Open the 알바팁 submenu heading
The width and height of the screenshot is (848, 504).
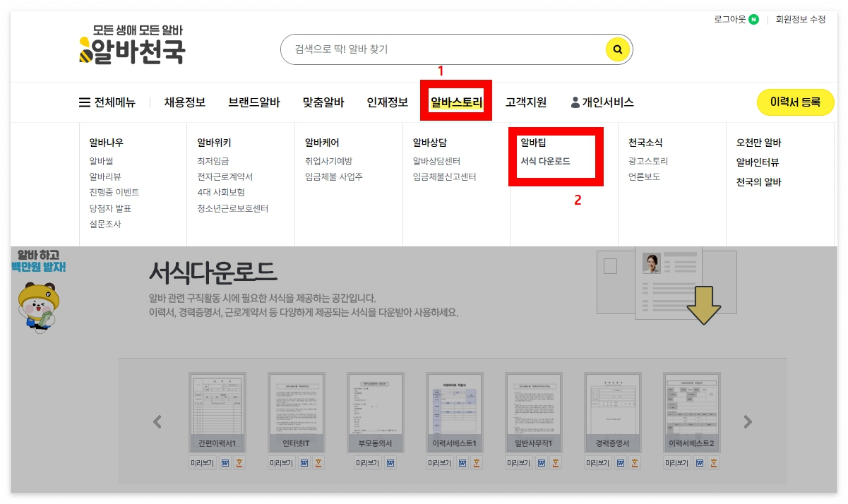[x=534, y=143]
